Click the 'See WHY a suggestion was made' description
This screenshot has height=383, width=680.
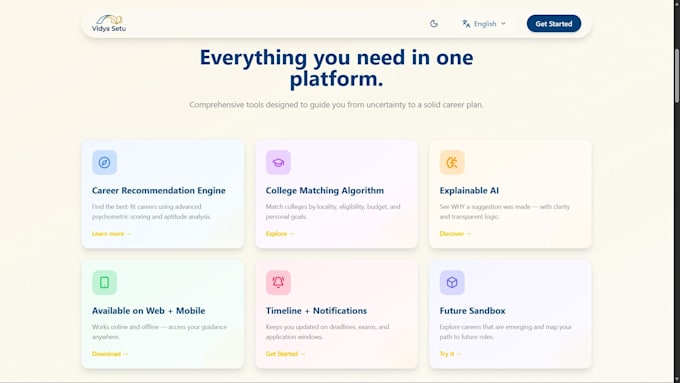[505, 212]
